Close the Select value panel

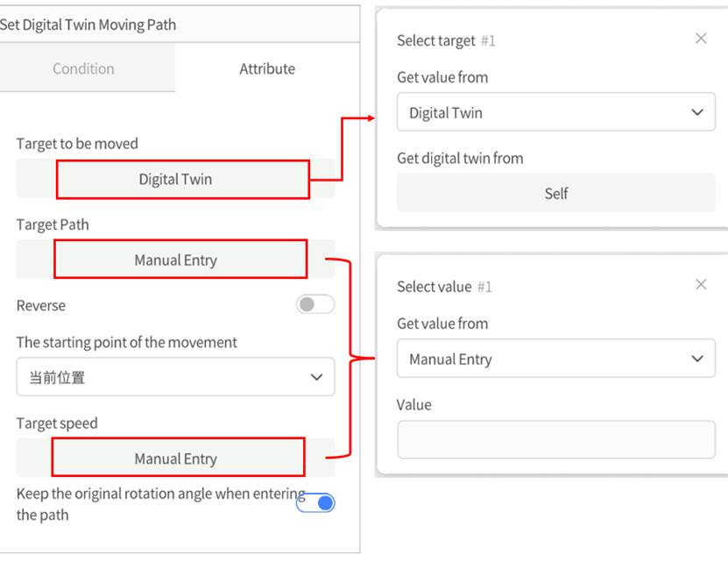pos(700,284)
